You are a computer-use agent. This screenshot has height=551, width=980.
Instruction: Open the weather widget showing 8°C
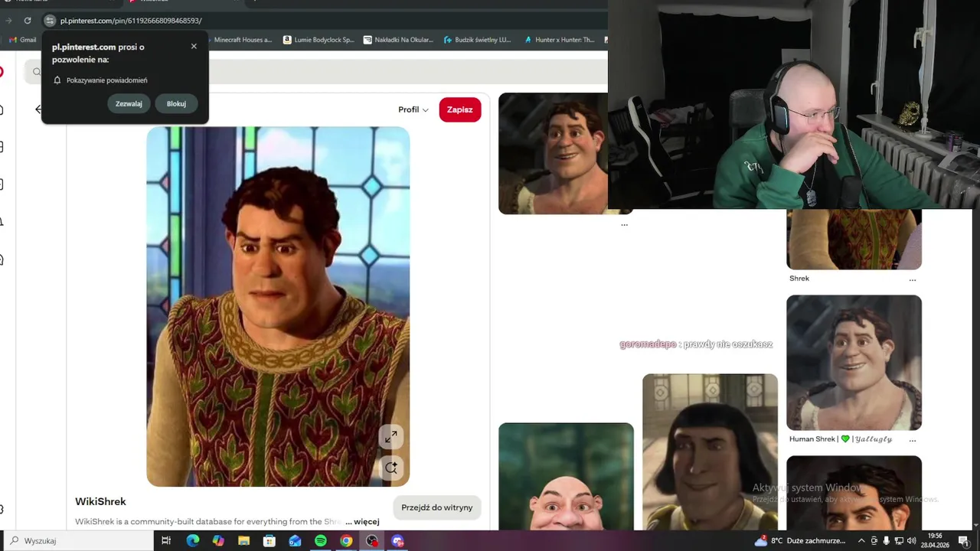(799, 541)
